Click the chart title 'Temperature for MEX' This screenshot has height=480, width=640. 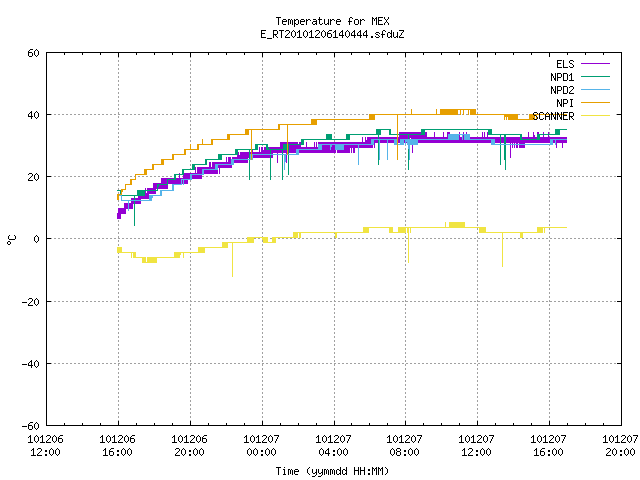click(332, 21)
